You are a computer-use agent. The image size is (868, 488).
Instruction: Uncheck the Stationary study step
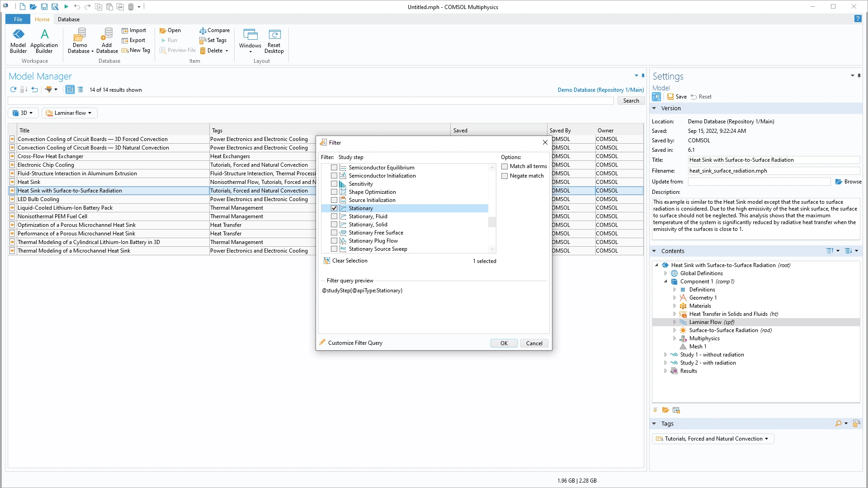(334, 208)
